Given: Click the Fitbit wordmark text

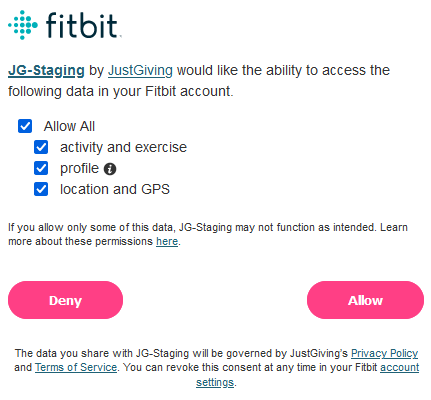Looking at the screenshot, I should point(82,25).
